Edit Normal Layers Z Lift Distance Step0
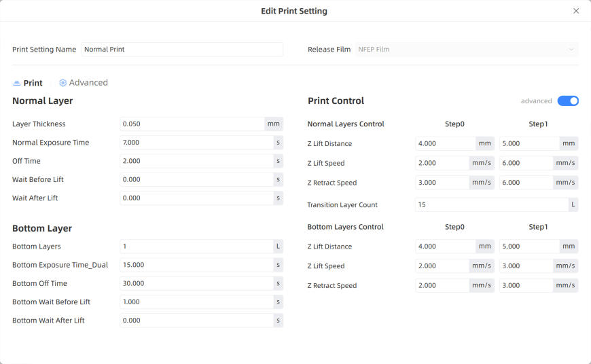 coord(446,143)
